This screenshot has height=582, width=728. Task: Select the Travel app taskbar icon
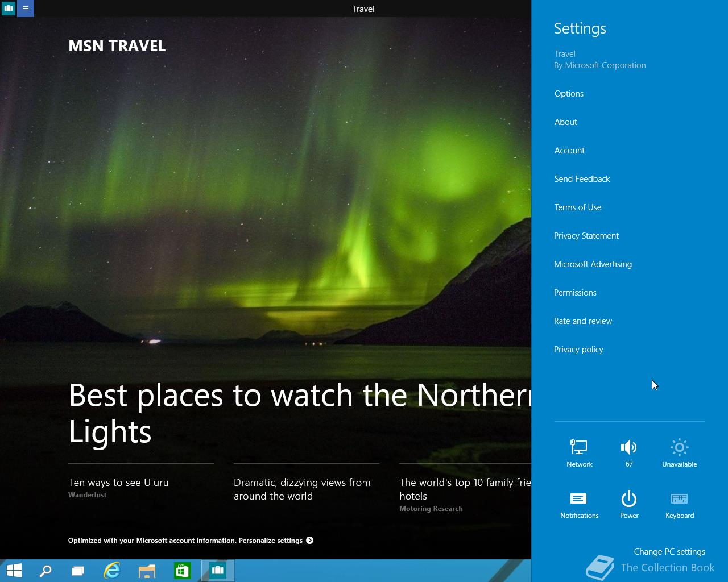click(218, 570)
